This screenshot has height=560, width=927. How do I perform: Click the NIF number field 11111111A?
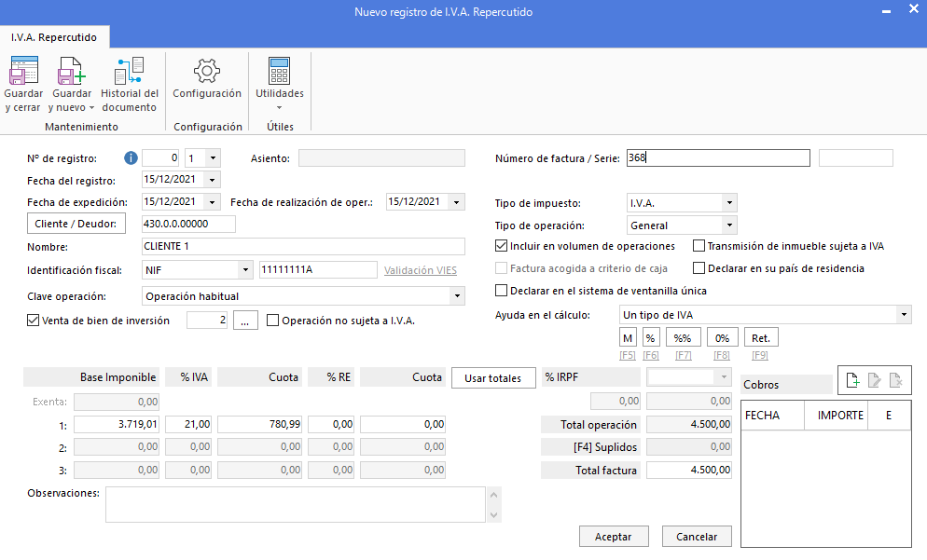pyautogui.click(x=318, y=269)
